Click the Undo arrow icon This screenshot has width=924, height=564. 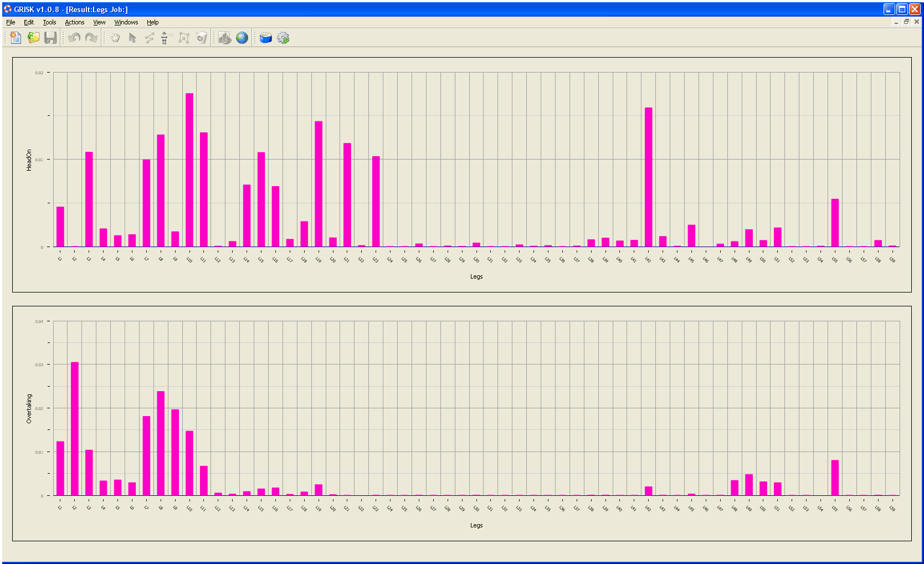[x=74, y=38]
